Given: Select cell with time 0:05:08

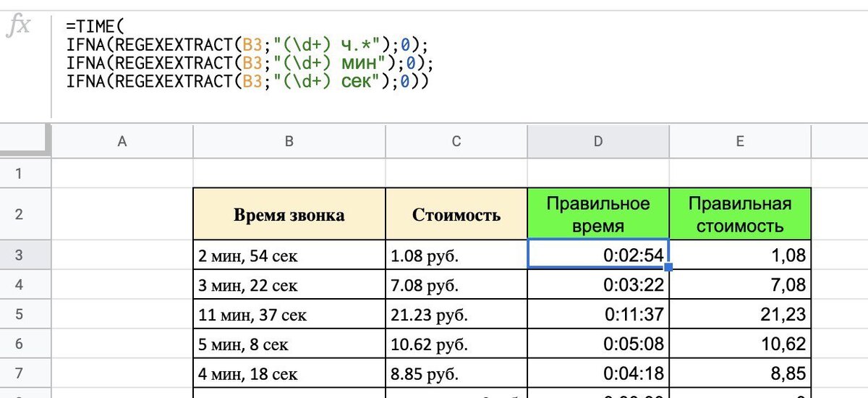Looking at the screenshot, I should tap(598, 344).
